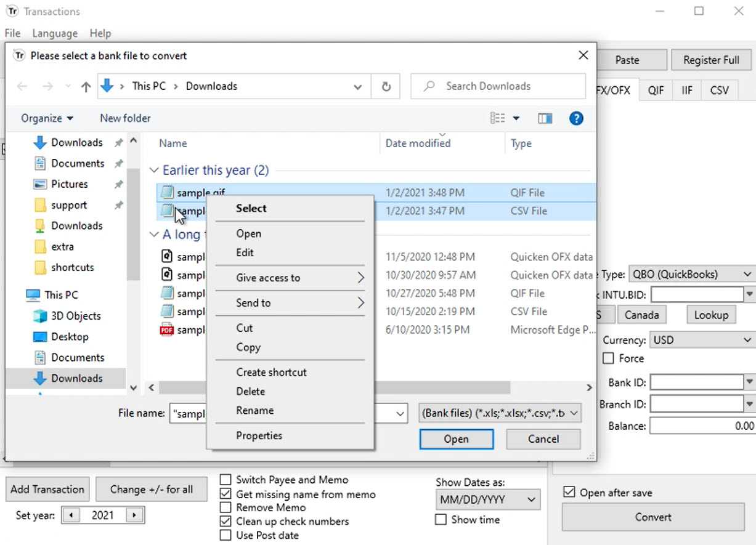Refresh the Downloads folder listing
756x545 pixels.
tap(386, 86)
